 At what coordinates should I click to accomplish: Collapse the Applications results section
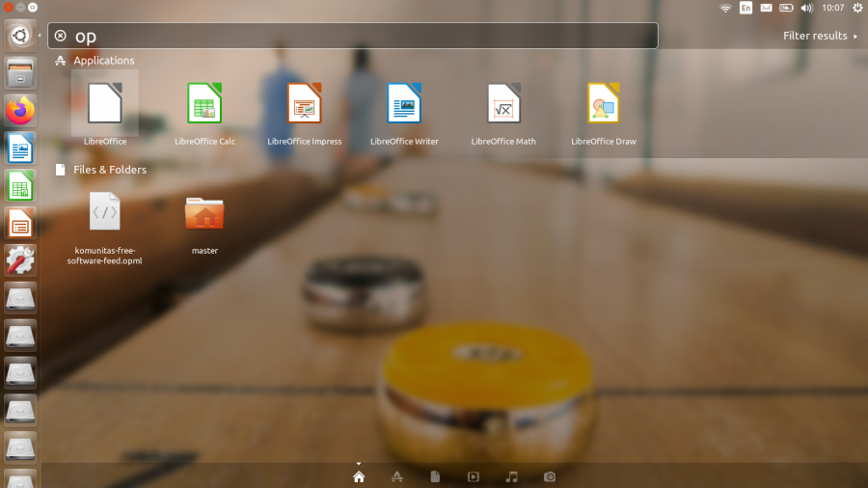(x=103, y=61)
